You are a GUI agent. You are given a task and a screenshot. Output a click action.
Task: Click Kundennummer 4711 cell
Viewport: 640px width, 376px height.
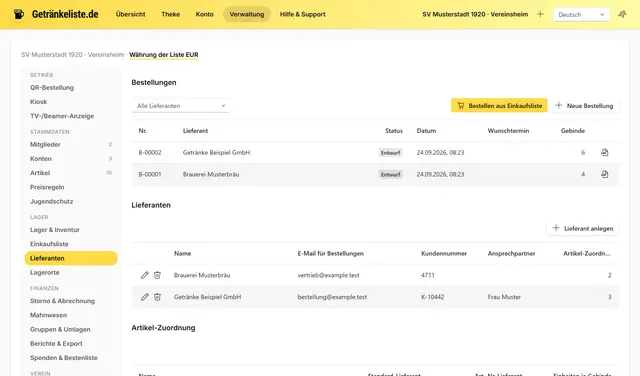428,275
